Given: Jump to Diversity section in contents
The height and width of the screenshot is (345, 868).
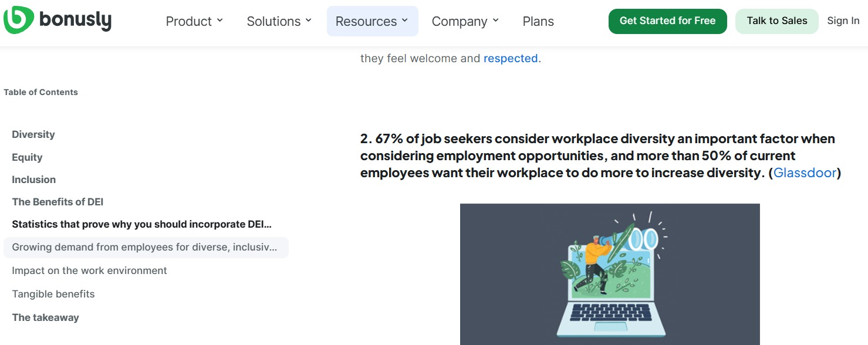Looking at the screenshot, I should point(33,134).
